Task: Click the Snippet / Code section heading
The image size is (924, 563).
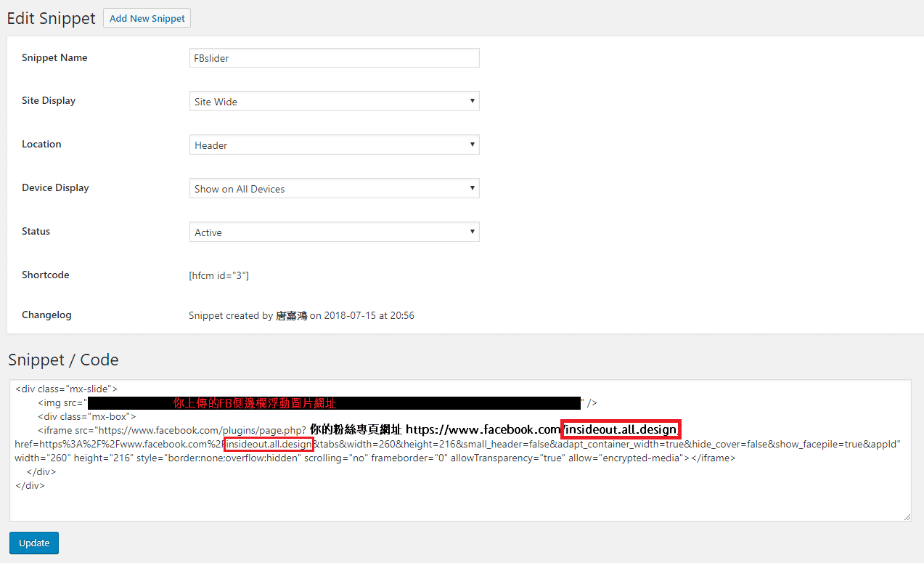Action: 63,360
